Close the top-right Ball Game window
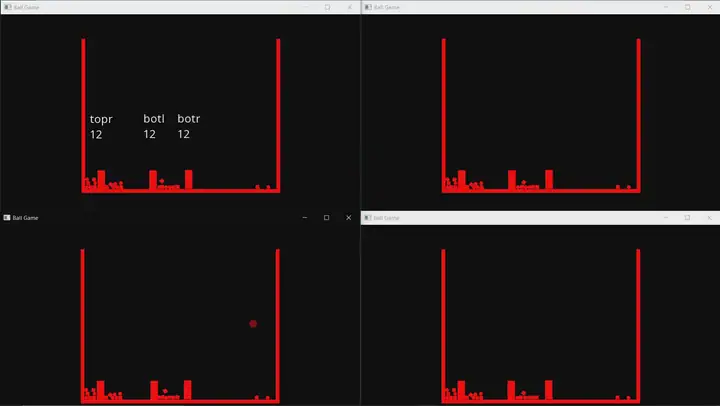This screenshot has width=720, height=406. (710, 7)
